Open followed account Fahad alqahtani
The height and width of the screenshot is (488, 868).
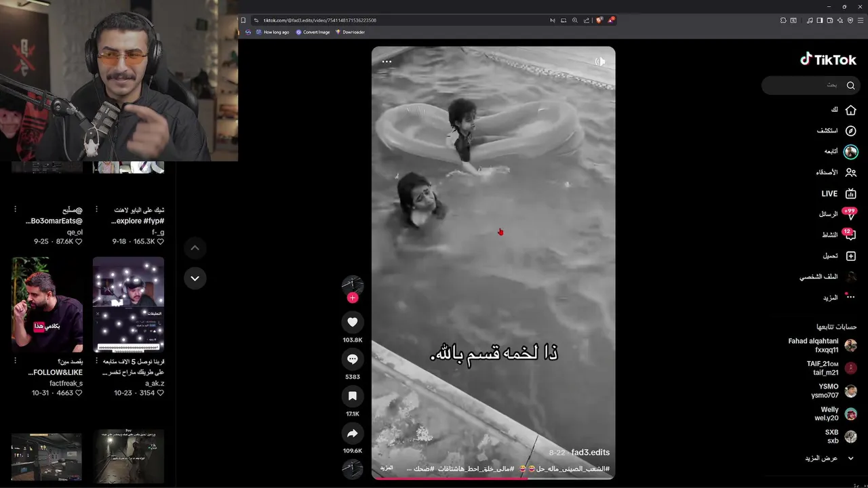pos(823,346)
